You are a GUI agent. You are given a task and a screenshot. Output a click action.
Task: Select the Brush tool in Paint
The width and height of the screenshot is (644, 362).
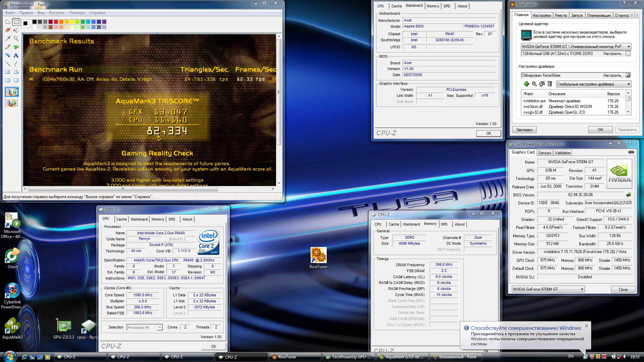16,47
